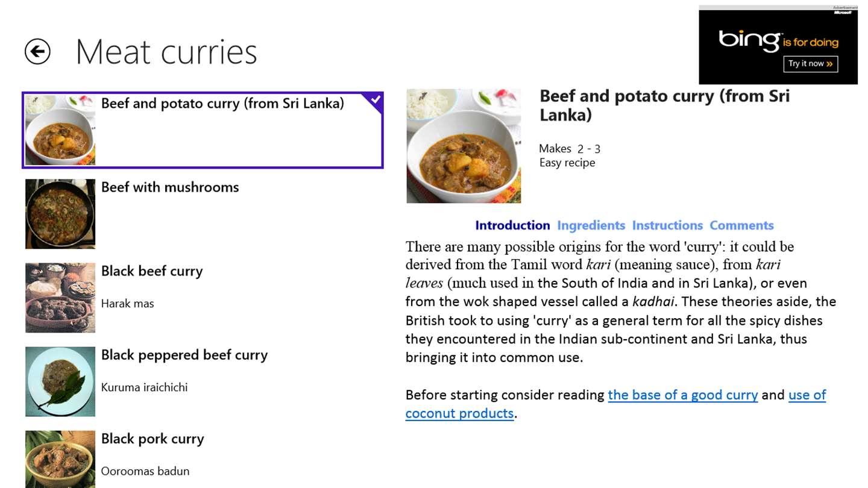The image size is (868, 488).
Task: Follow the base of a good curry link
Action: click(682, 395)
